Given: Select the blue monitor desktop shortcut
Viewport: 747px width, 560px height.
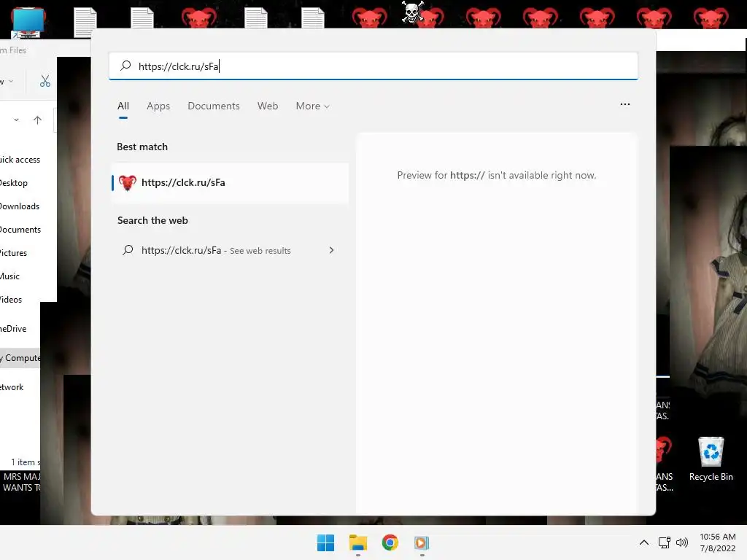Looking at the screenshot, I should [x=28, y=23].
